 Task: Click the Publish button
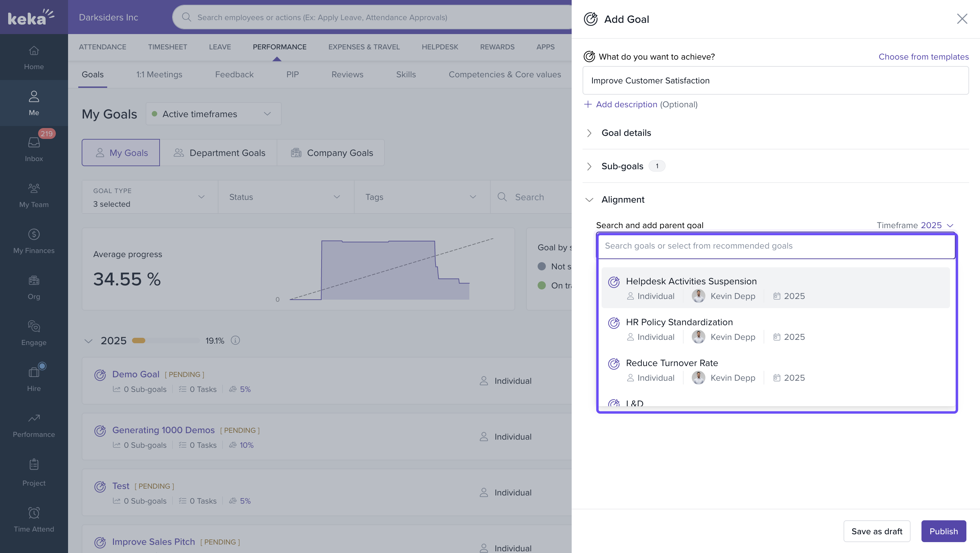[943, 531]
